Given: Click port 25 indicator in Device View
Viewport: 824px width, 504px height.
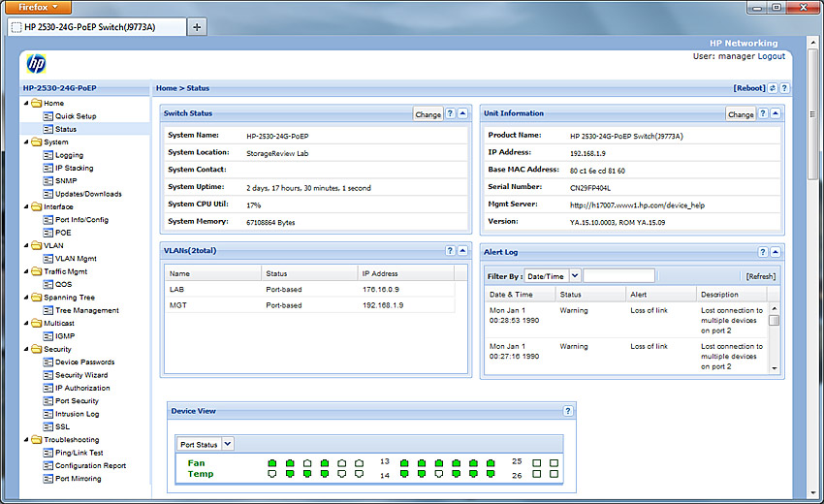Looking at the screenshot, I should tap(536, 463).
